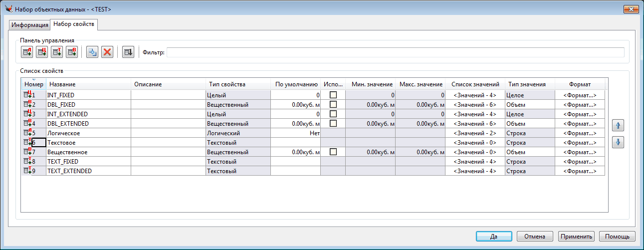
Task: Click the copy property toolbar icon
Action: click(x=92, y=52)
